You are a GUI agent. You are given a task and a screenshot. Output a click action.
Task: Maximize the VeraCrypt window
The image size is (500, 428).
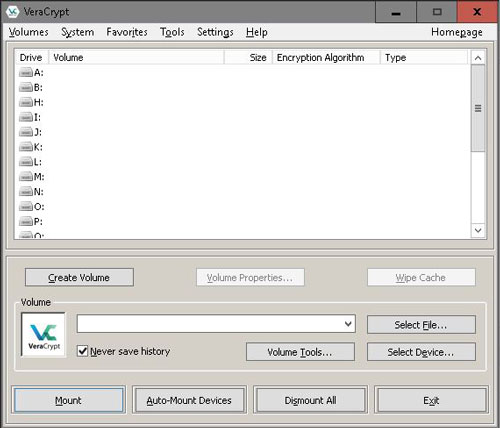pos(437,12)
